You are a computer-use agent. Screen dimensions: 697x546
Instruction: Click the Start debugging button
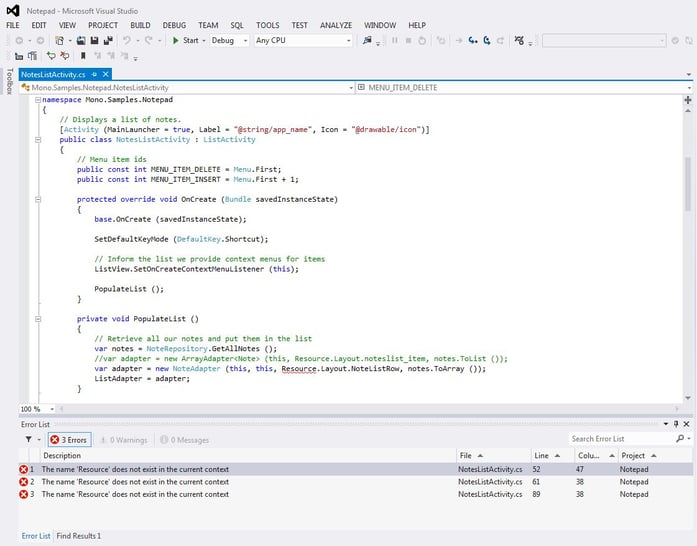pos(185,40)
